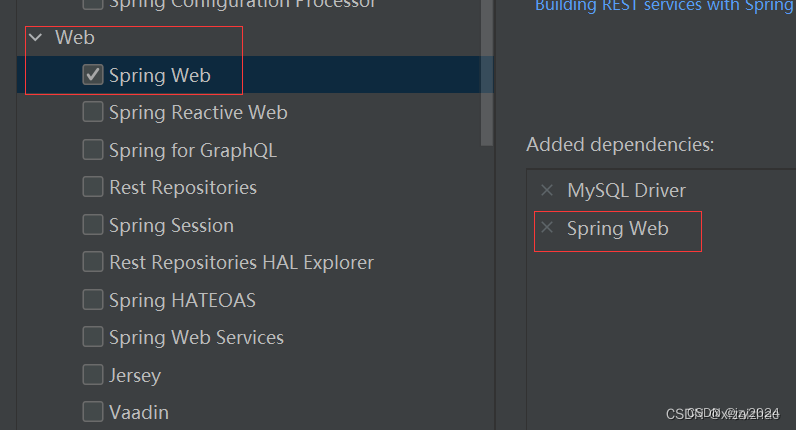Click Rest Repositories HAL Explorer label
Viewport: 796px width, 430px height.
[x=241, y=262]
